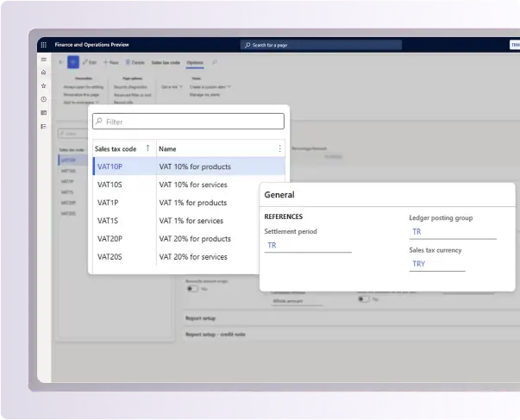Click the column options three-dot icon
The height and width of the screenshot is (420, 520).
click(x=279, y=148)
